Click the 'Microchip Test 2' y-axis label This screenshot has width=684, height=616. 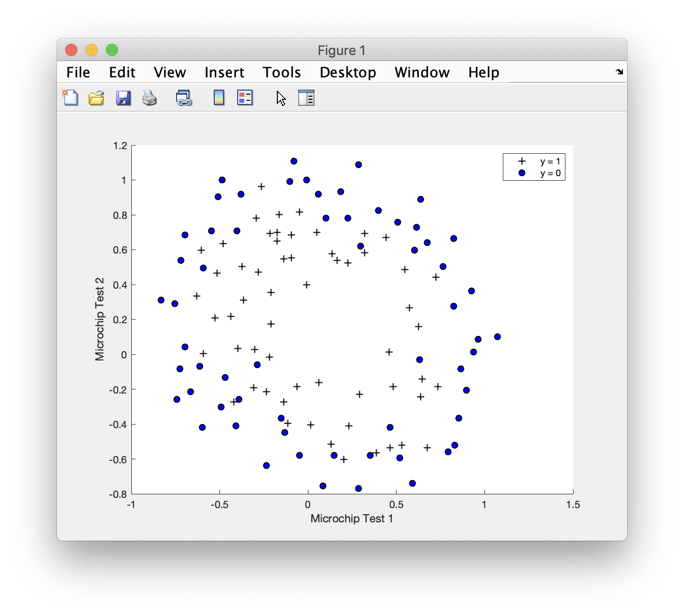coord(100,319)
